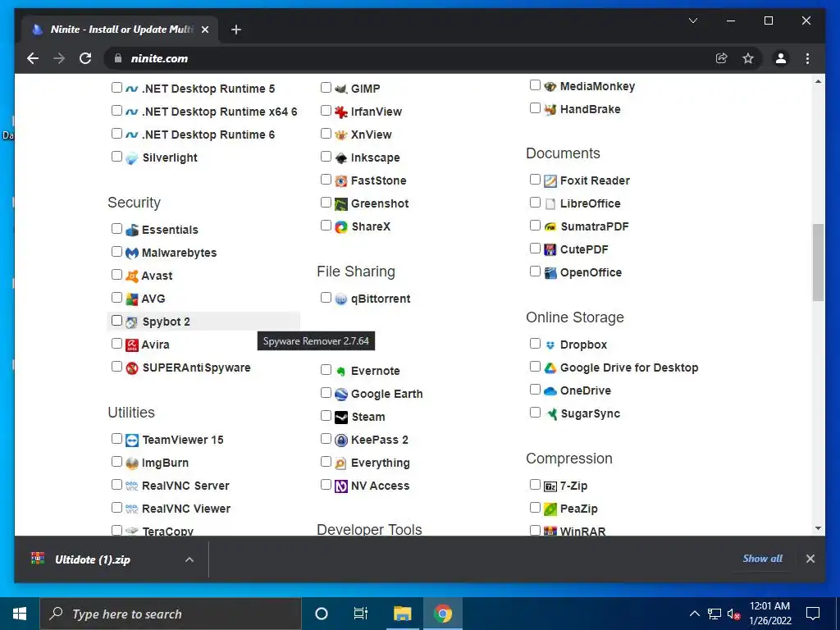Open the Chrome profile icon
This screenshot has height=630, width=840.
click(781, 58)
